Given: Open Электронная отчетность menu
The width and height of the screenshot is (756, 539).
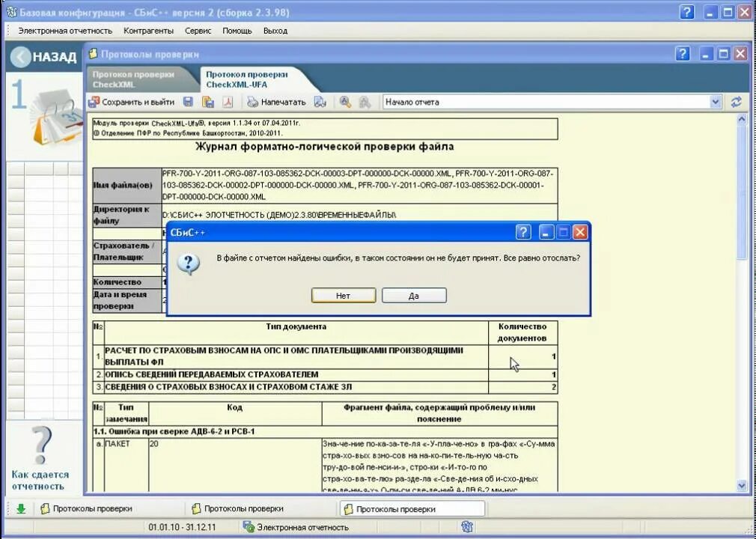Looking at the screenshot, I should pos(65,31).
